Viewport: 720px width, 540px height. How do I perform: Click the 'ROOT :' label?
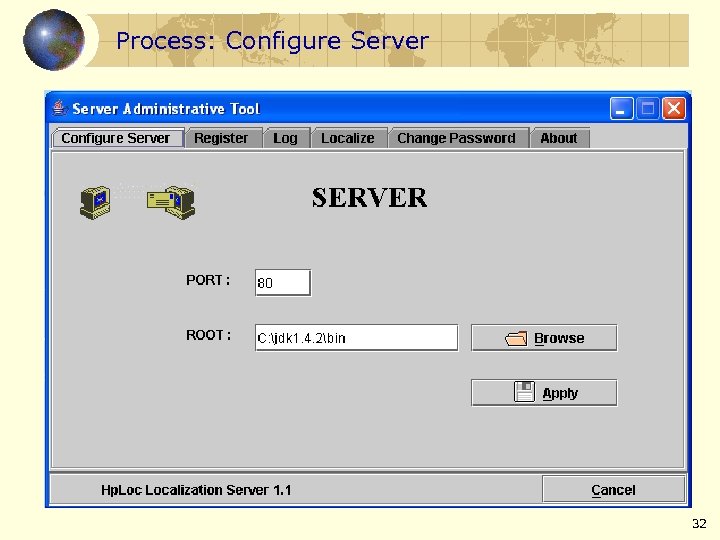[x=208, y=335]
